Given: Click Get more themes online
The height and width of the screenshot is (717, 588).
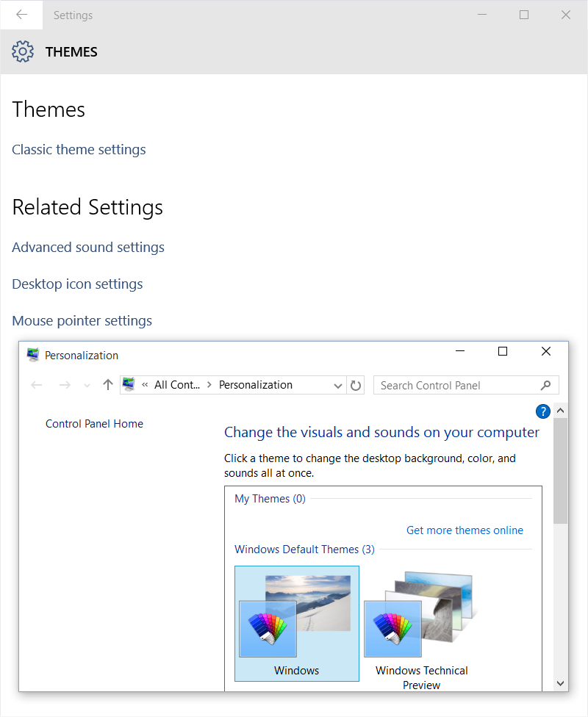Looking at the screenshot, I should pos(465,530).
